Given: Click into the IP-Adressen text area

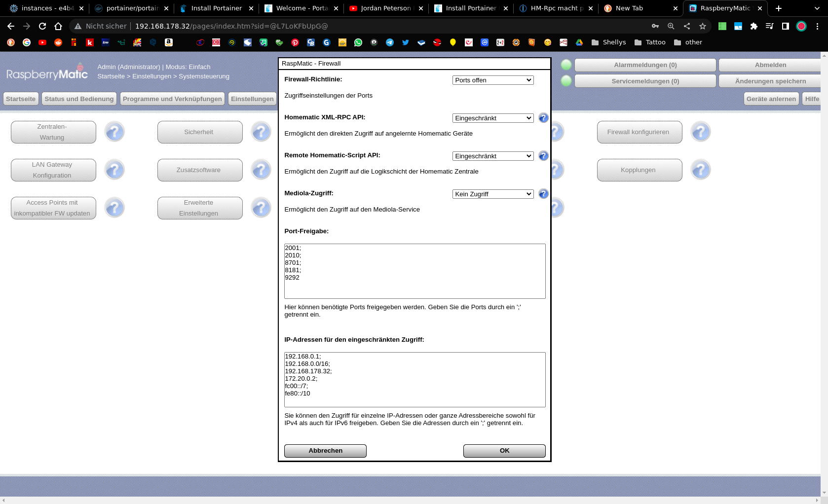Looking at the screenshot, I should click(x=415, y=380).
